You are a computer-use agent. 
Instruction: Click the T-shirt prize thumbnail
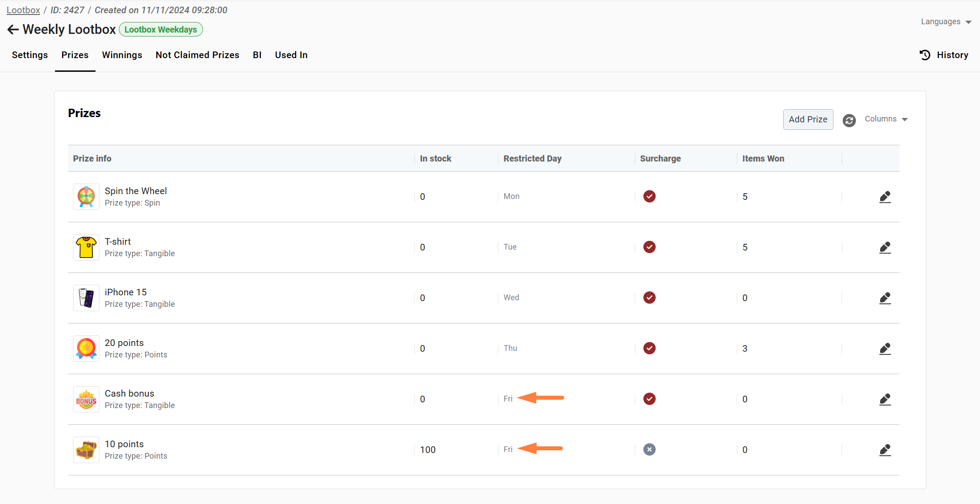86,247
